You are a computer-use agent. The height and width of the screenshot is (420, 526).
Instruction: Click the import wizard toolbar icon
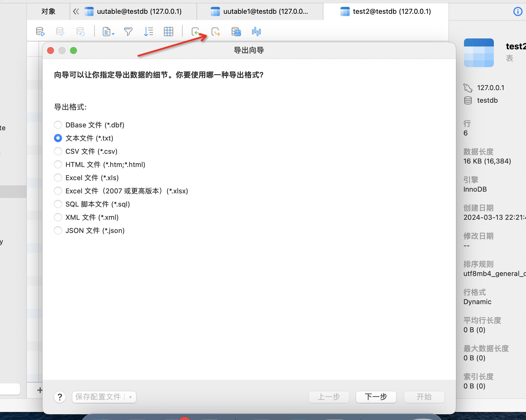[196, 32]
